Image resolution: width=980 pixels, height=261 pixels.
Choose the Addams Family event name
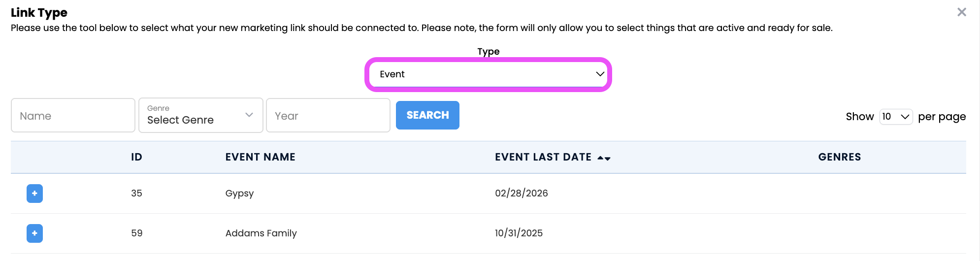click(x=261, y=233)
